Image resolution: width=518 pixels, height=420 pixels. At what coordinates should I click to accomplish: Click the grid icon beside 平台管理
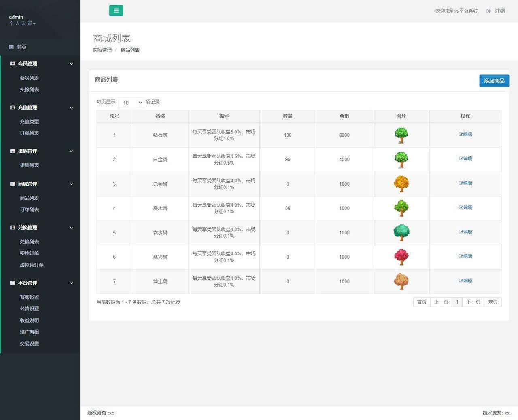tap(12, 283)
